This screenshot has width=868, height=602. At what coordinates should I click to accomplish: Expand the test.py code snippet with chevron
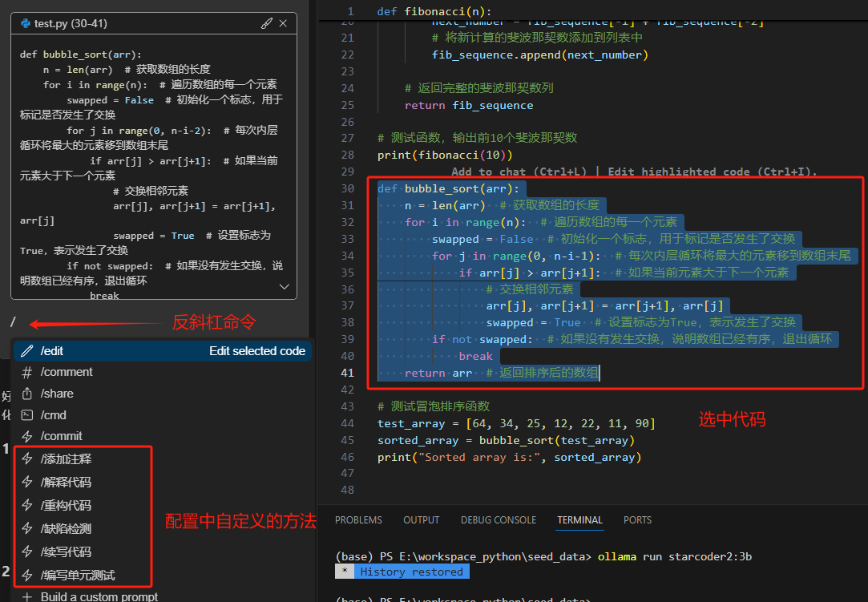(x=284, y=286)
